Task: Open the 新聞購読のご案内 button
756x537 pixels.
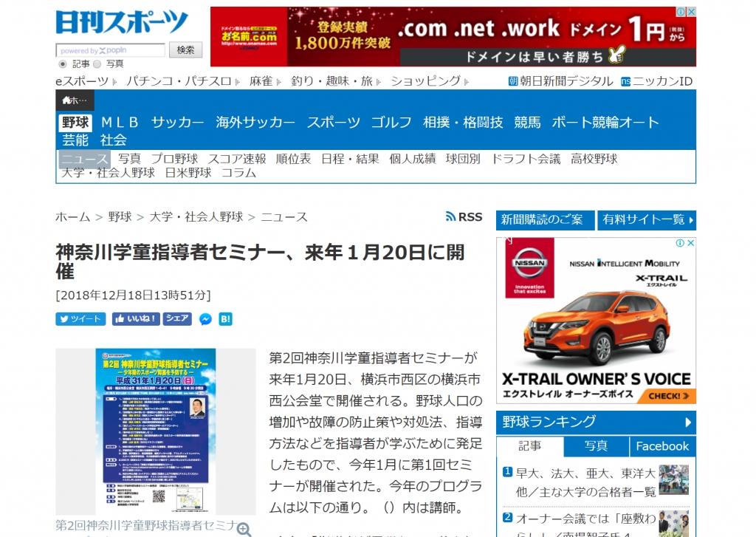Action: 544,219
